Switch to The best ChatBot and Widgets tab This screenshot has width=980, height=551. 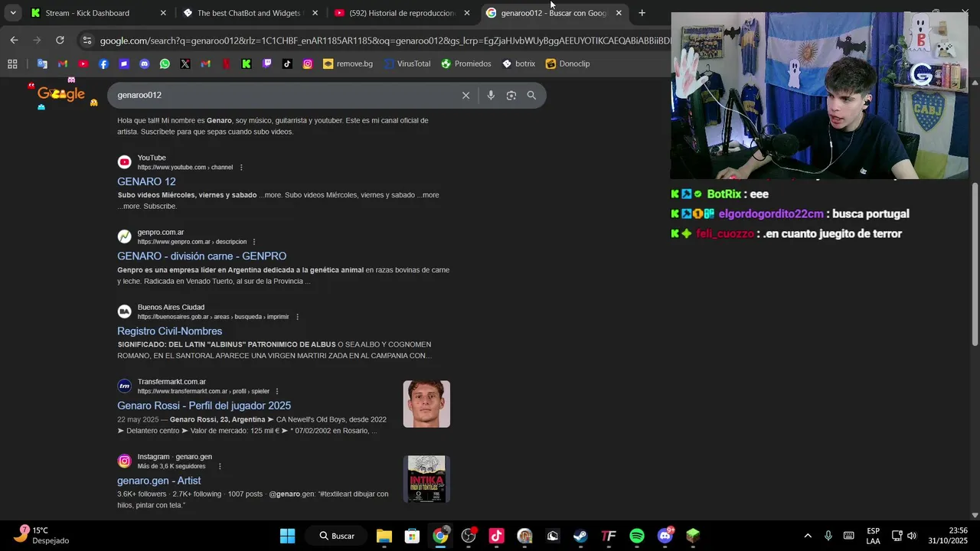(250, 13)
